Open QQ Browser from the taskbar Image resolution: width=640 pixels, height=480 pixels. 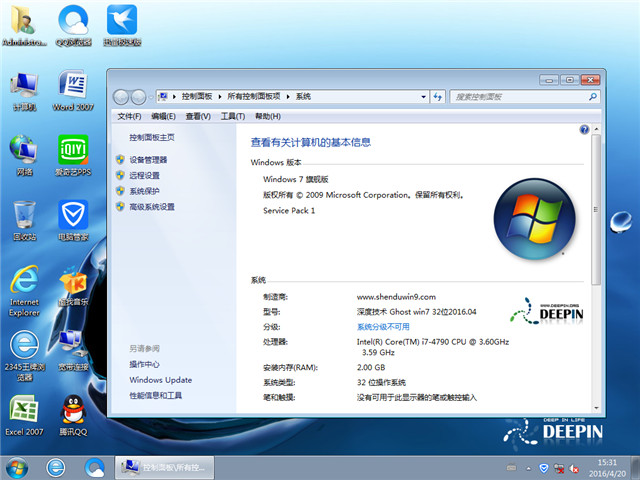(x=95, y=468)
